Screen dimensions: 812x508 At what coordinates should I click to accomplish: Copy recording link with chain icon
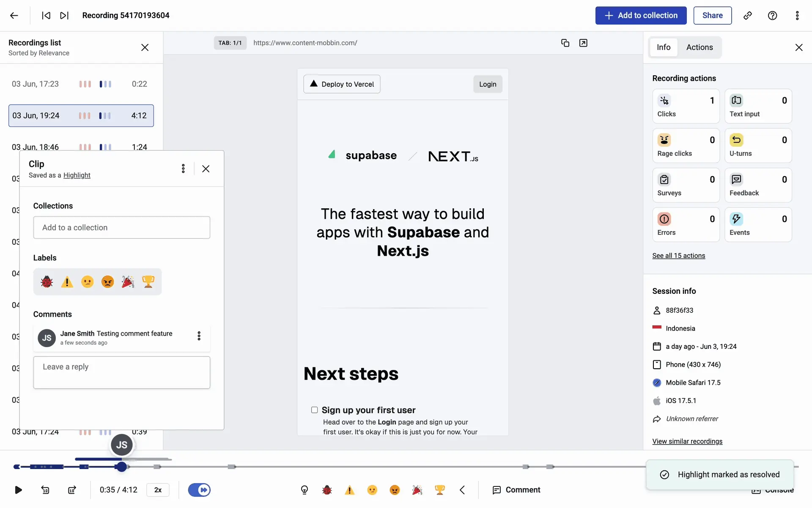747,16
